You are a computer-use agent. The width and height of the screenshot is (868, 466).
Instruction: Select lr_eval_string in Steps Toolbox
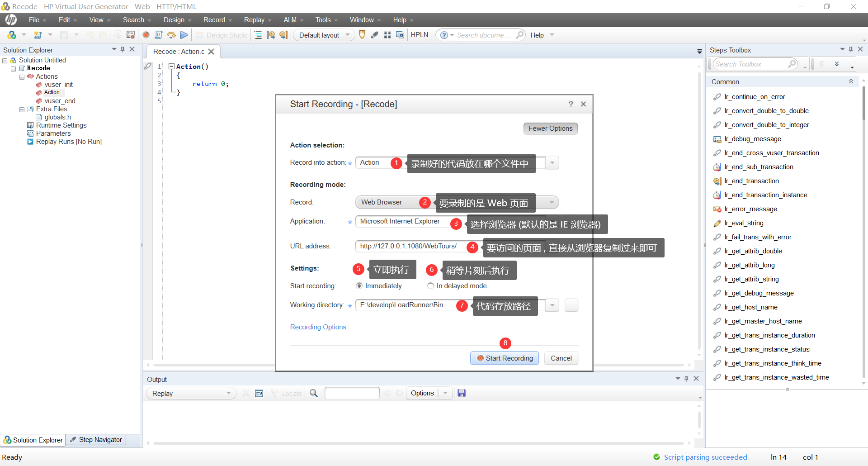pos(744,223)
